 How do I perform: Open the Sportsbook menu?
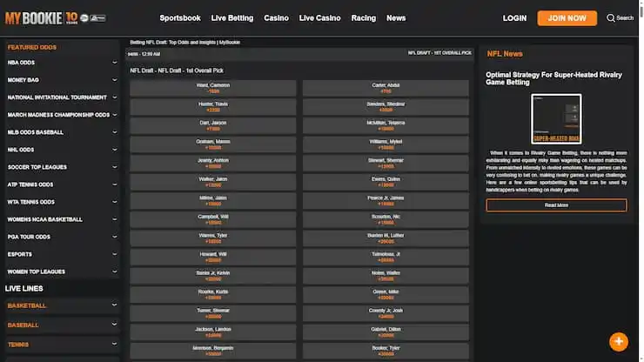179,18
